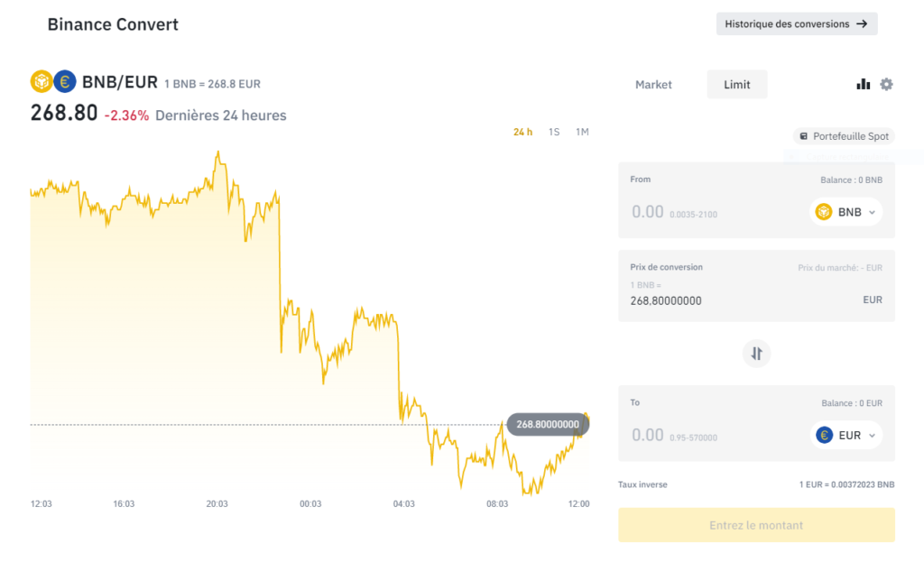Click the BNB token icon in From field
Screen dimensions: 924x571
[826, 211]
